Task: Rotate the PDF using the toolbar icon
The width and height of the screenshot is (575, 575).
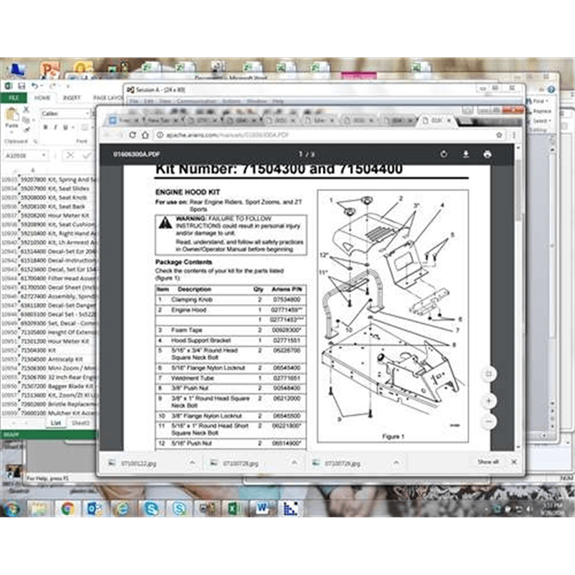Action: 444,154
